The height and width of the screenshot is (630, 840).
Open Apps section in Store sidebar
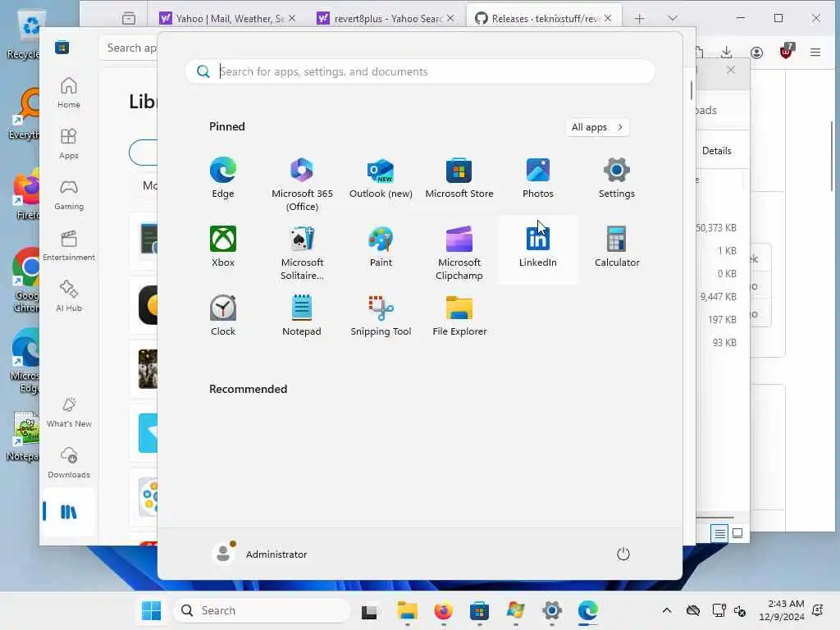(x=69, y=144)
